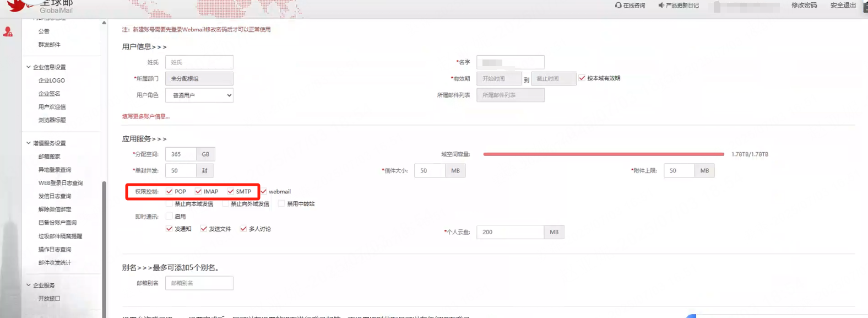
Task: Toggle 发送文件 checkbox
Action: click(203, 228)
